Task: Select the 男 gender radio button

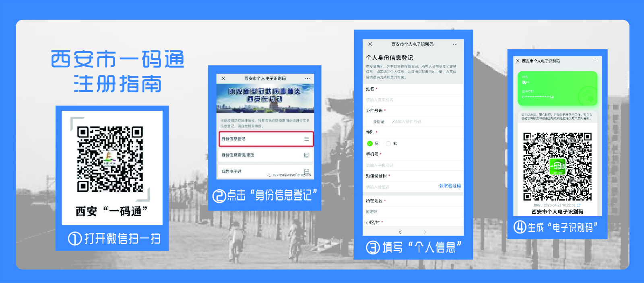Action: (x=370, y=143)
